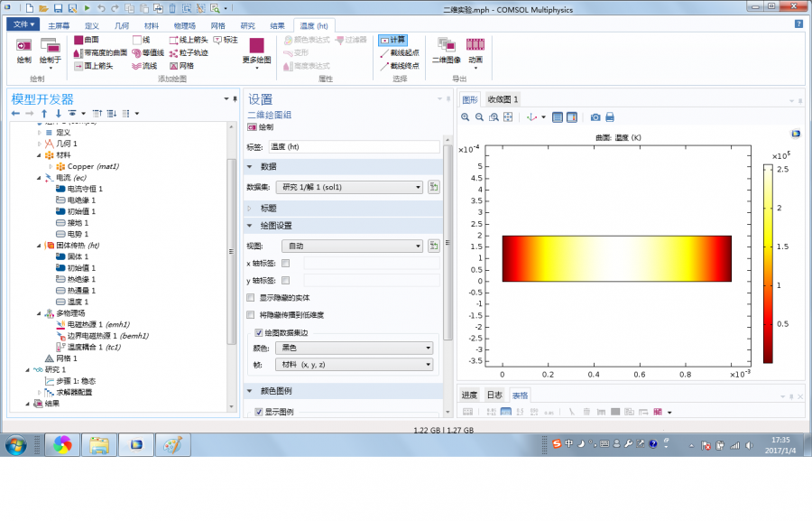Screen dimensions: 812x521
Task: Collapse the 固体传热 (ht) tree node
Action: (39, 246)
